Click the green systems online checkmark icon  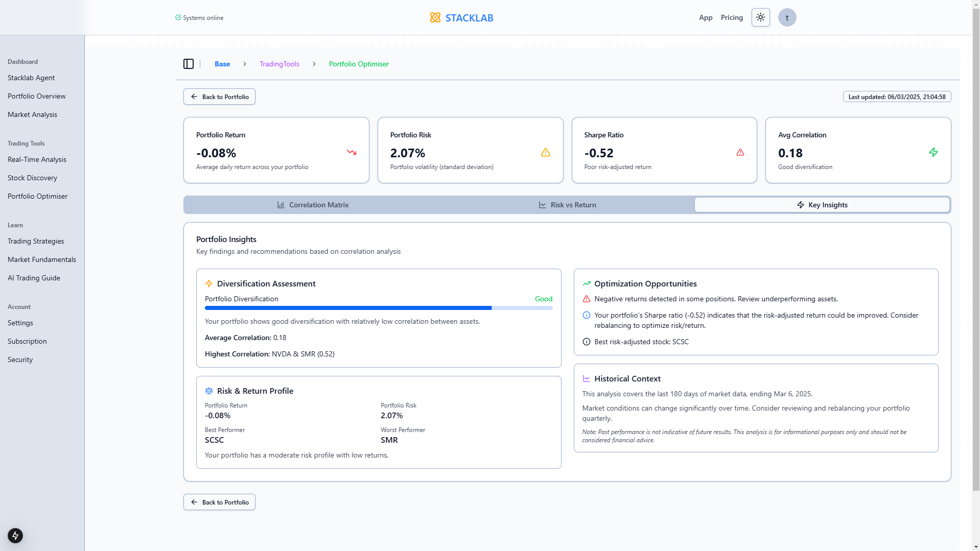coord(178,17)
